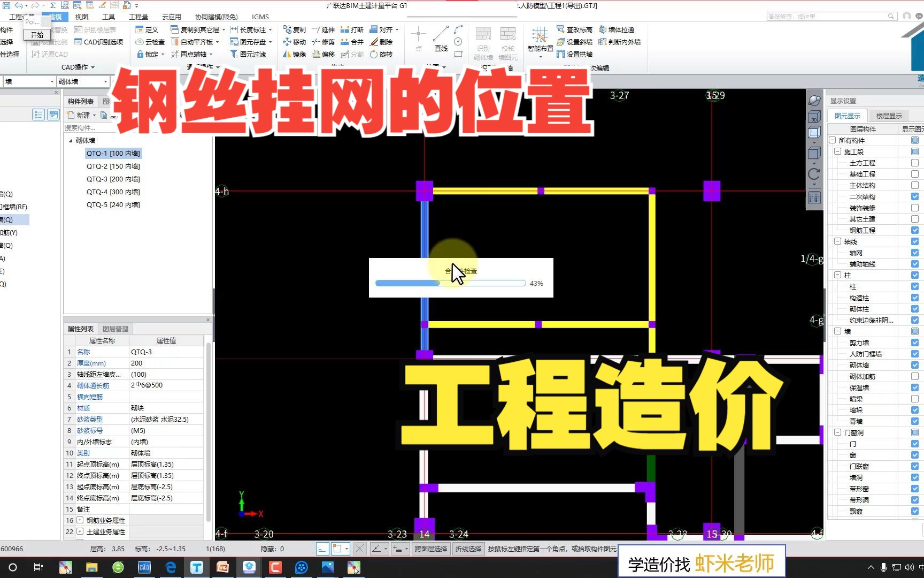Click the 折线选择 button
This screenshot has height=578, width=924.
coord(468,549)
